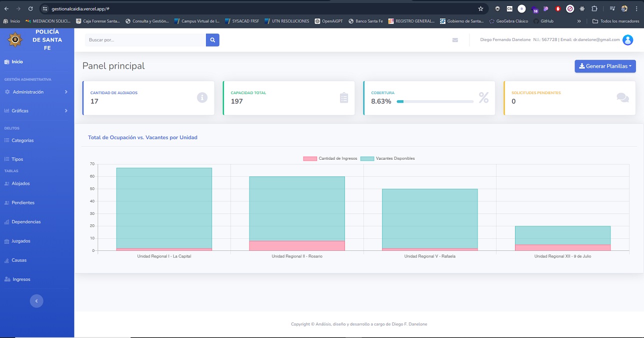Screen dimensions: 644x338
Task: Toggle Vacantes Disponibles legend series
Action: pos(387,159)
